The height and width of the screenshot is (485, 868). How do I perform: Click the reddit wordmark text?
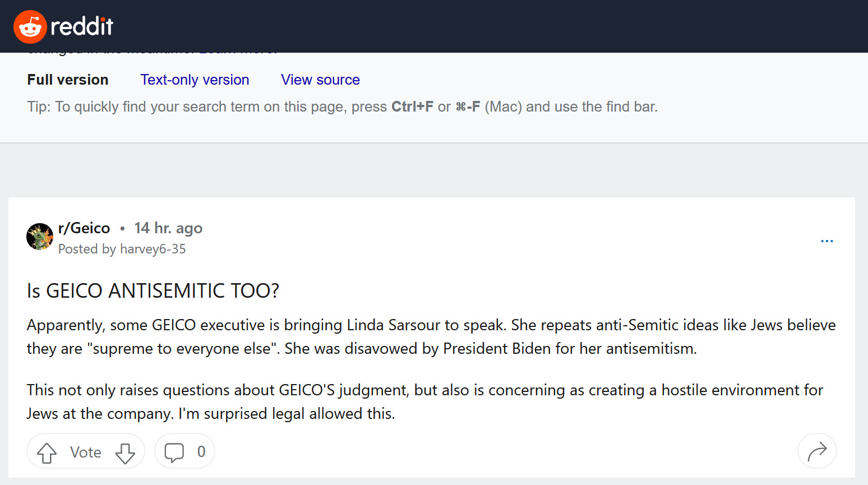click(82, 26)
